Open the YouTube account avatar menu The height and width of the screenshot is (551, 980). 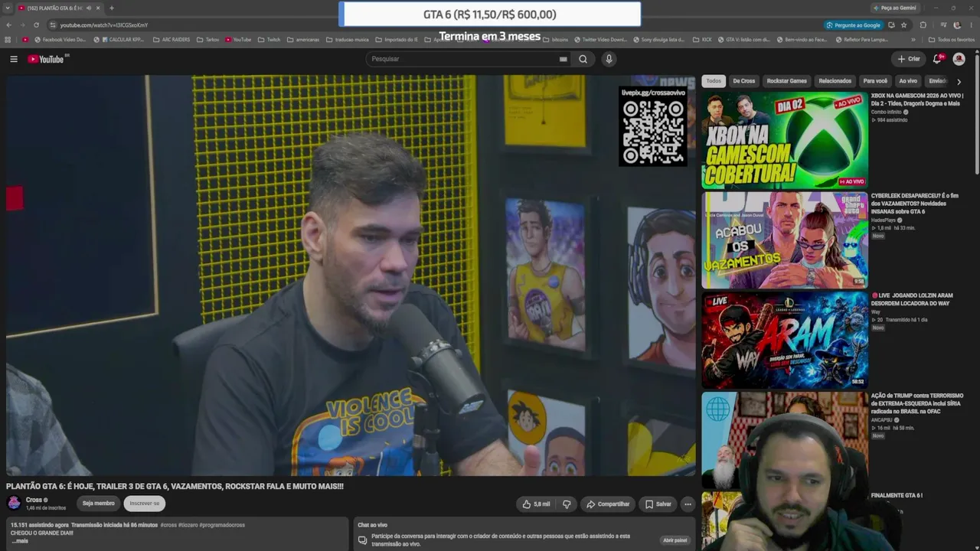[959, 59]
